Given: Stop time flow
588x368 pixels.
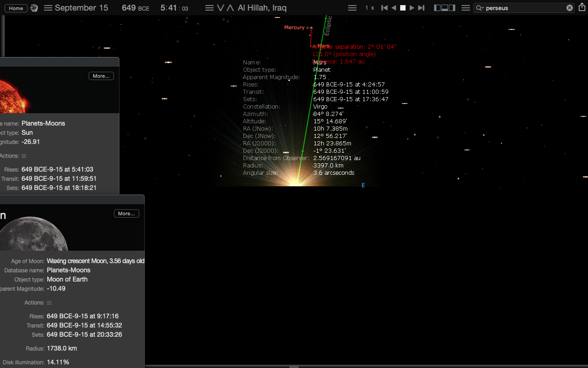Looking at the screenshot, I should pyautogui.click(x=403, y=8).
